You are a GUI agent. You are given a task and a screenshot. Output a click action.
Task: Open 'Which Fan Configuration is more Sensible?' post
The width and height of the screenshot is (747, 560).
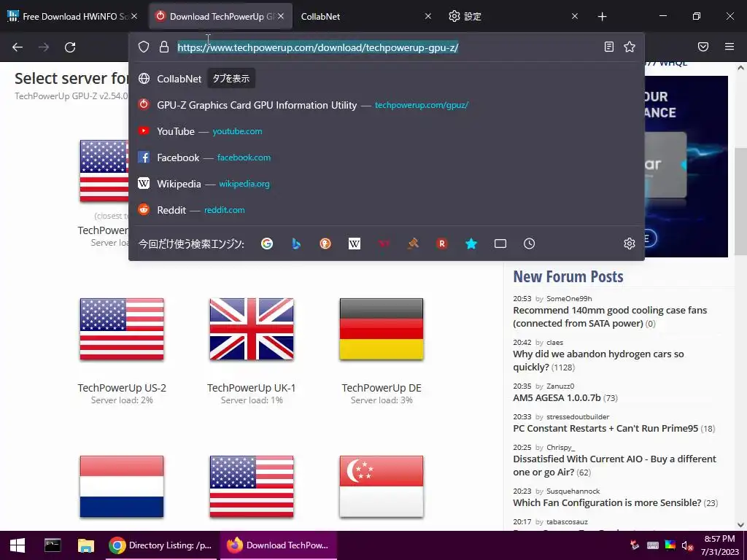tap(607, 502)
